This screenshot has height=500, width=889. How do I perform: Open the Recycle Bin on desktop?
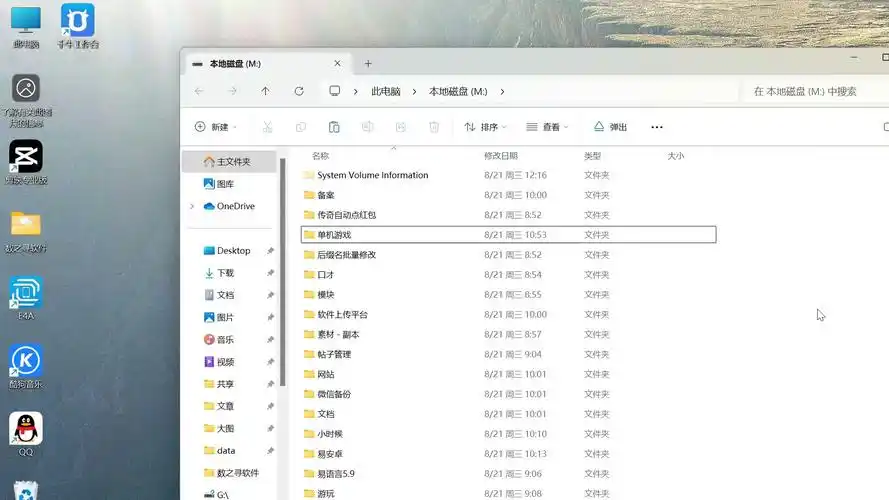[26, 491]
